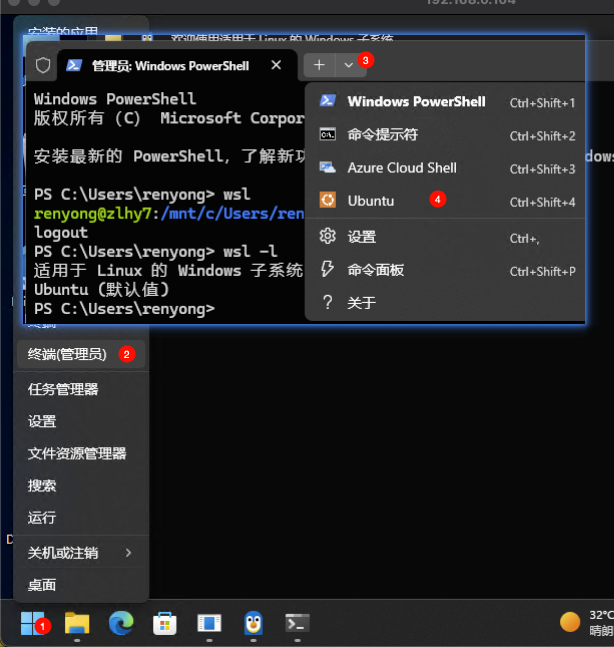Select the 管理员: Windows PowerShell tab
The width and height of the screenshot is (614, 647).
click(x=177, y=65)
